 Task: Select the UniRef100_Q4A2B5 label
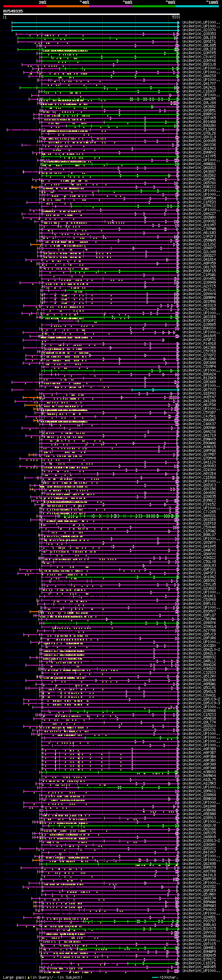(199, 99)
